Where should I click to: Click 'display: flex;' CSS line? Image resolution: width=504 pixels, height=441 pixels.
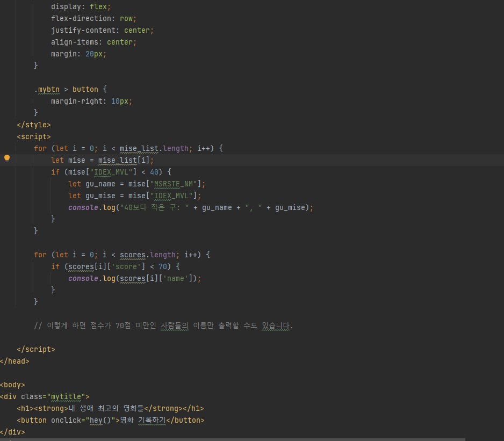[x=81, y=7]
